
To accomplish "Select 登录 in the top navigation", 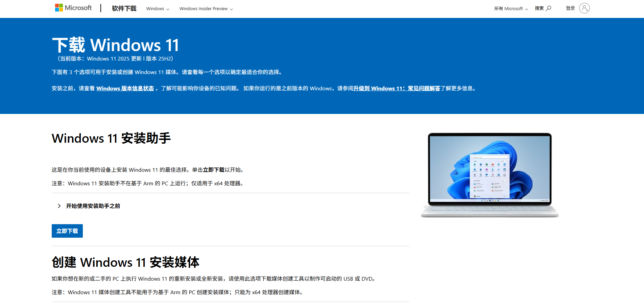I will click(570, 8).
